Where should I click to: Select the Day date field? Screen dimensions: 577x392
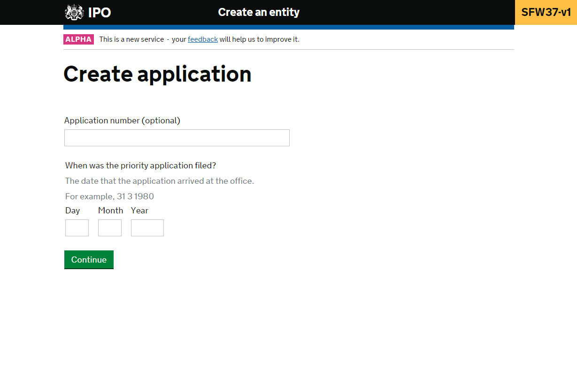point(77,228)
